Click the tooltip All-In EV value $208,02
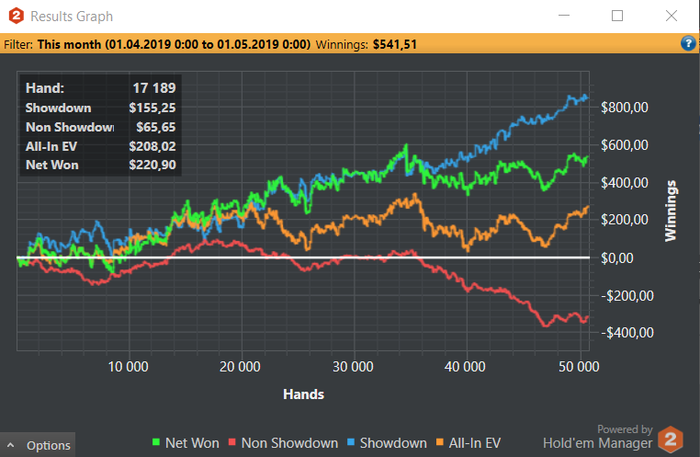Image resolution: width=700 pixels, height=457 pixels. coord(152,146)
